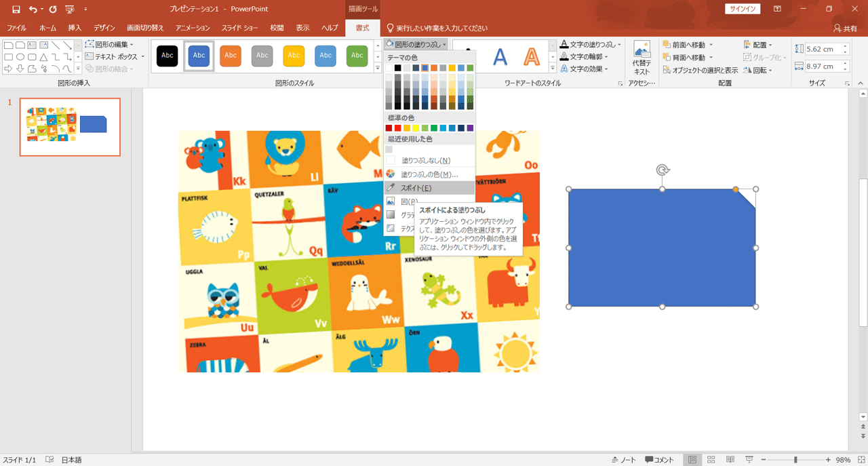Click the texture fill icon in menu
Screen dimensions: 868x466
[391, 229]
